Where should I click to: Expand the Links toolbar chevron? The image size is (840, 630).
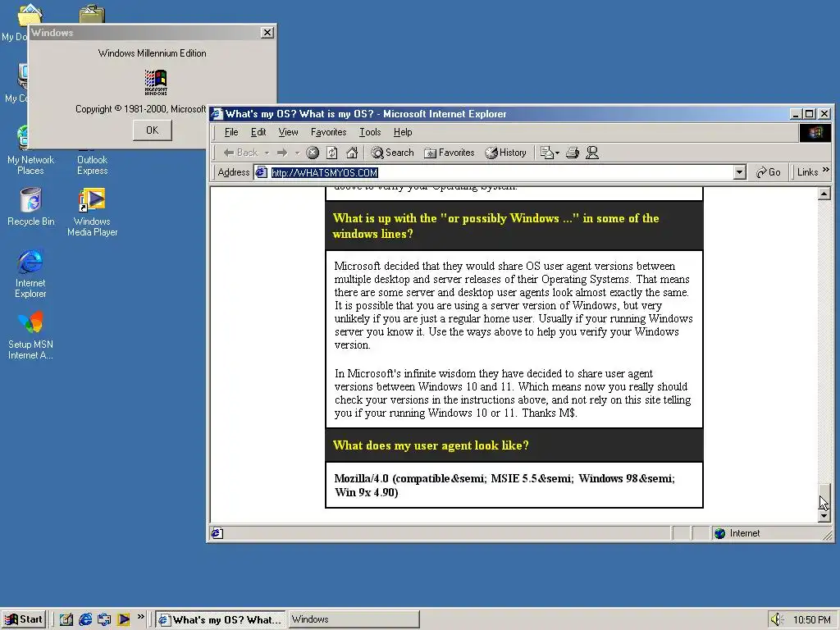pos(825,170)
